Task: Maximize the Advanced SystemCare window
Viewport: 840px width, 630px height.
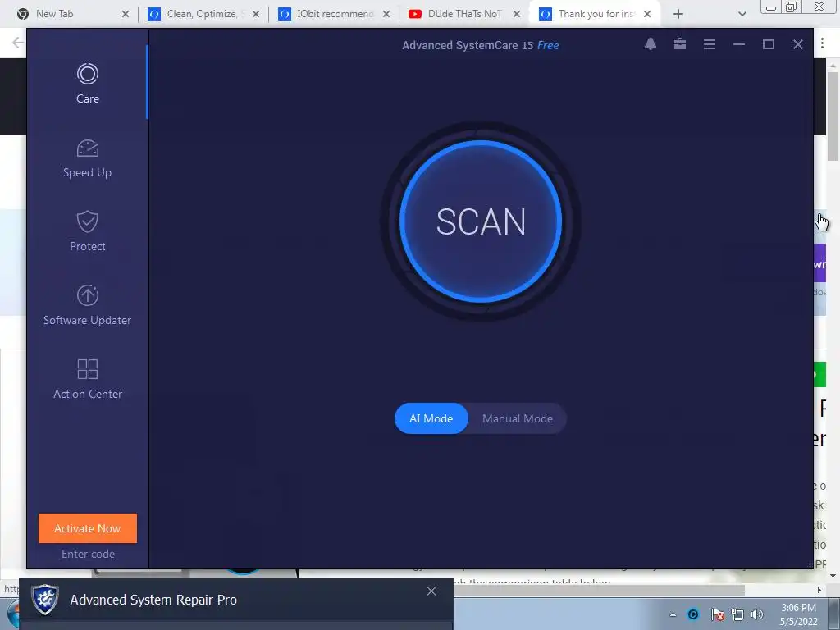Action: pyautogui.click(x=768, y=44)
